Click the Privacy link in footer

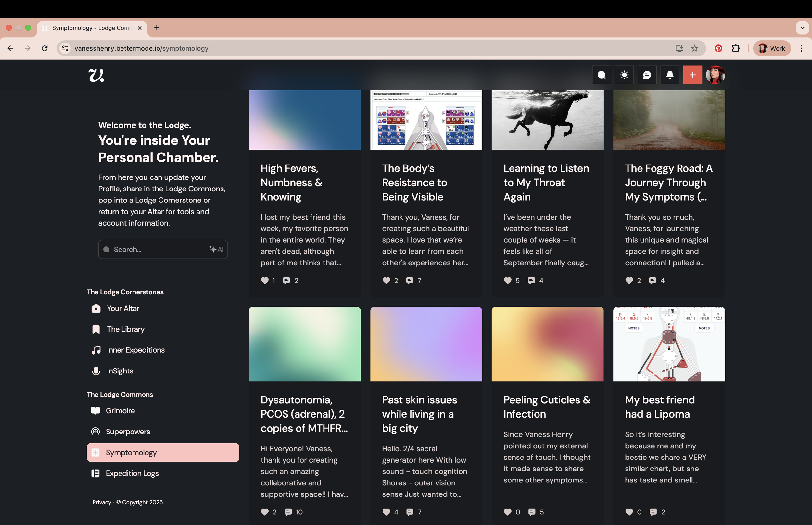(x=102, y=502)
